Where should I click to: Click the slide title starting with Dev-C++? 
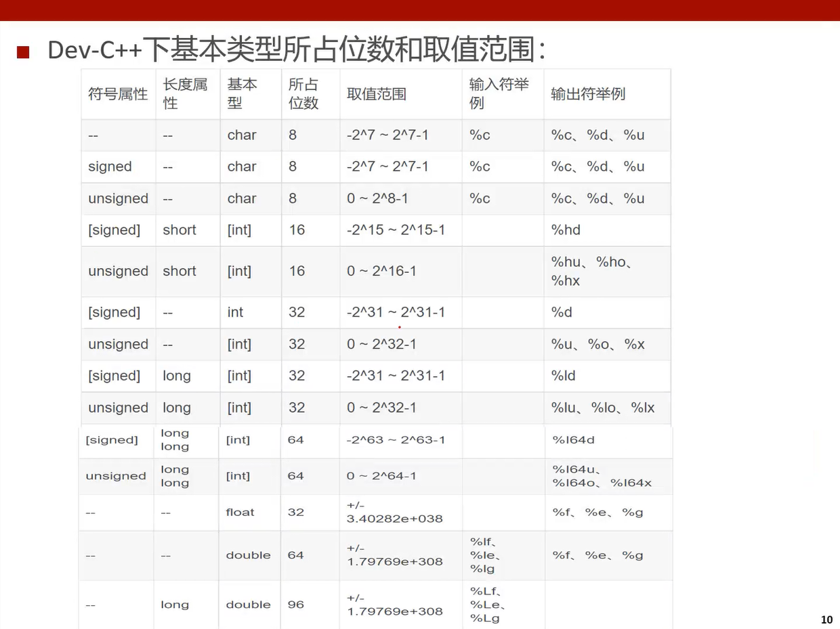pyautogui.click(x=296, y=50)
